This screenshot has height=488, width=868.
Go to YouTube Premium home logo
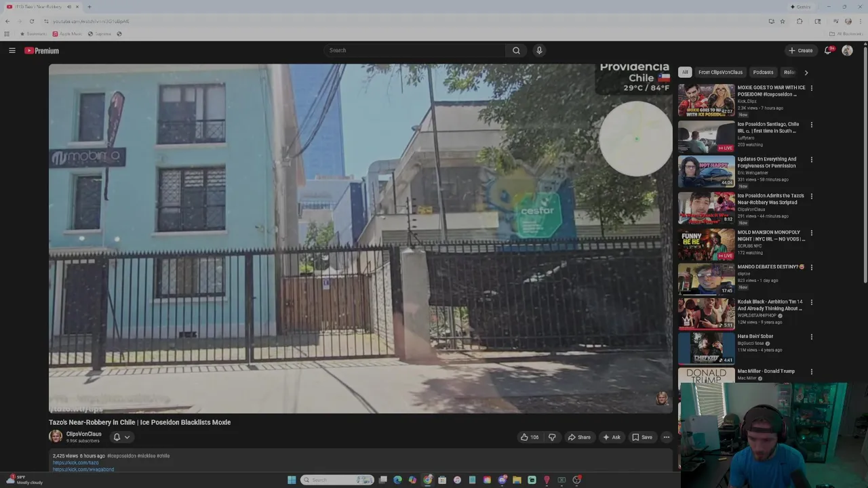coord(42,50)
